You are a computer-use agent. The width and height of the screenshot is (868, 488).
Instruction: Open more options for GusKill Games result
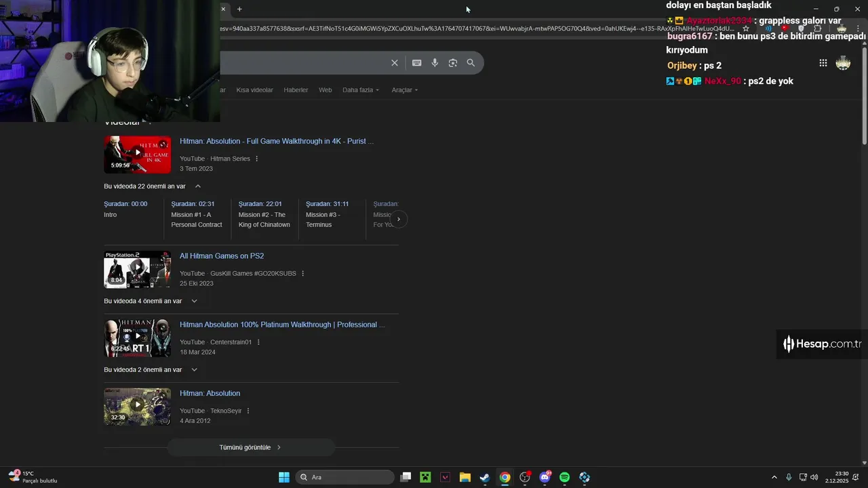(x=302, y=273)
